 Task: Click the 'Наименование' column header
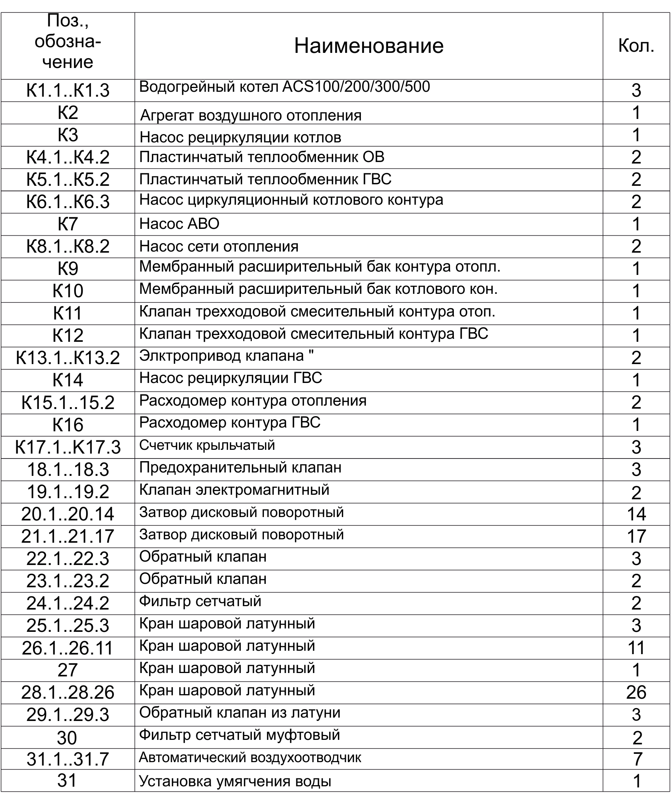click(x=369, y=46)
